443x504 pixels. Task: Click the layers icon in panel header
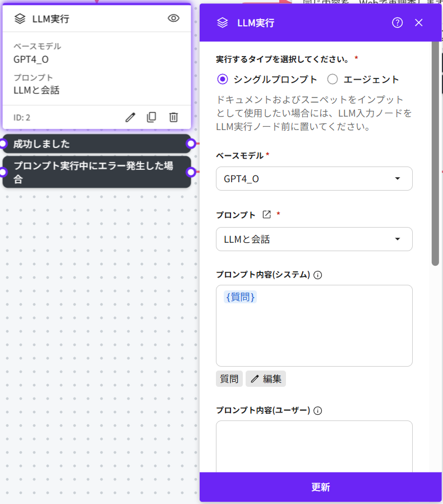click(223, 23)
